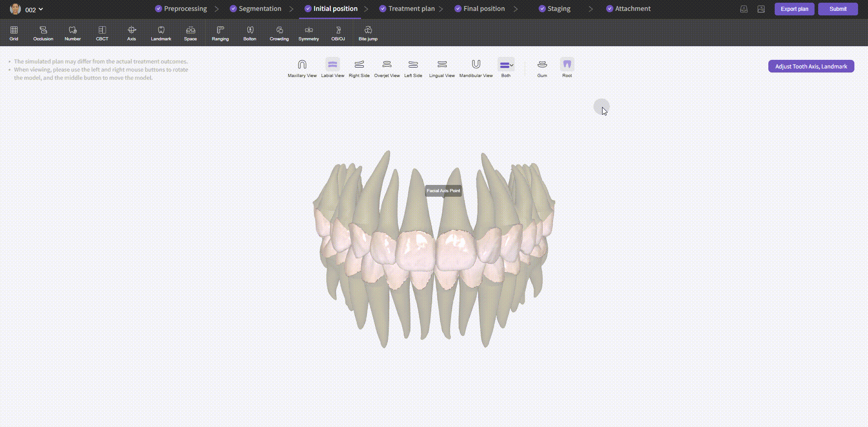Click the Facial Axis Point label
Screen dimensions: 868x427
coord(444,191)
